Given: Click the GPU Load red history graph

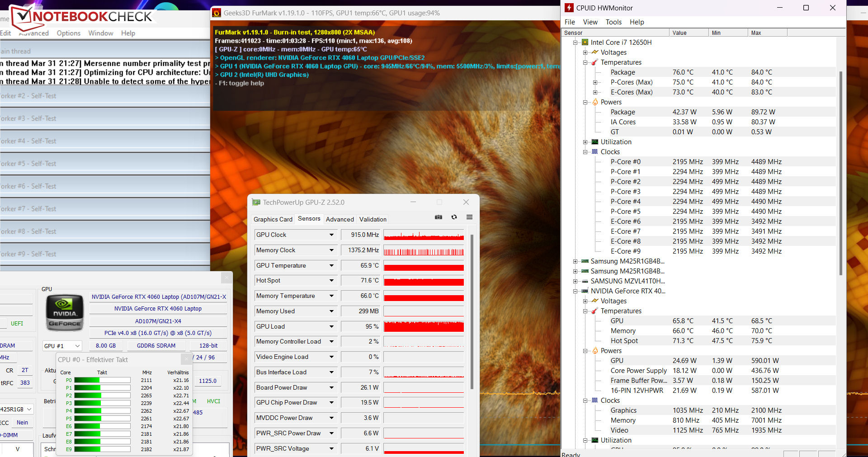Looking at the screenshot, I should [424, 327].
